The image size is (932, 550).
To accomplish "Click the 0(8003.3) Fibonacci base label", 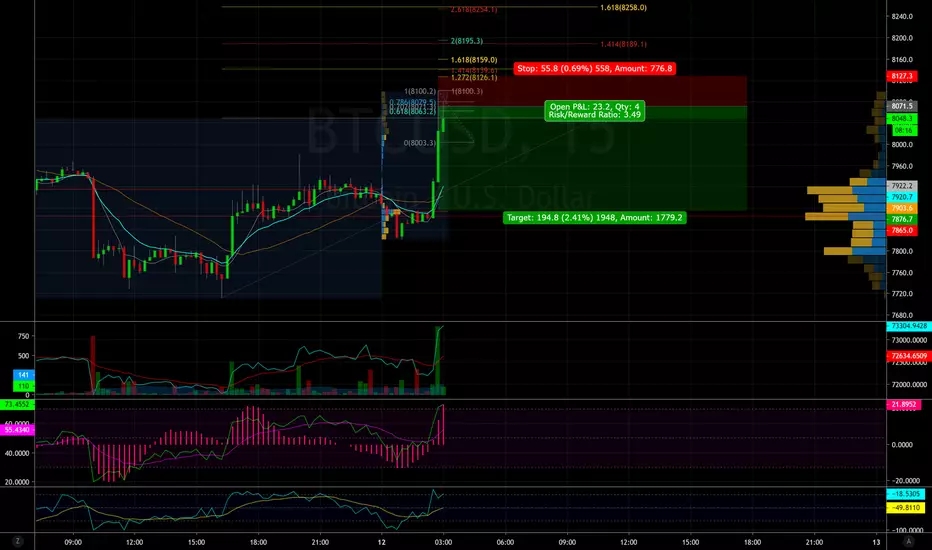I will point(420,143).
